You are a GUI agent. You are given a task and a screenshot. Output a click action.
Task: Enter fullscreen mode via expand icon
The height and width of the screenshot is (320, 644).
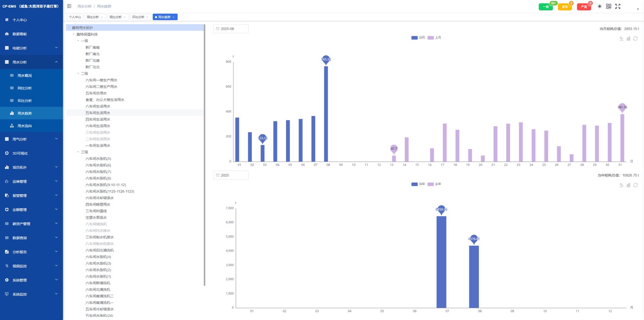(618, 6)
